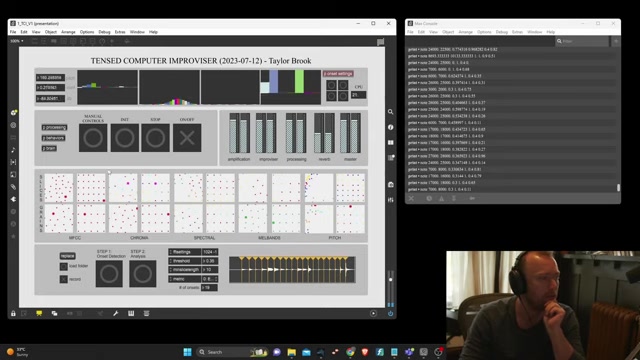Clear the Max Console with the X icon
The width and height of the screenshot is (640, 360).
411,198
